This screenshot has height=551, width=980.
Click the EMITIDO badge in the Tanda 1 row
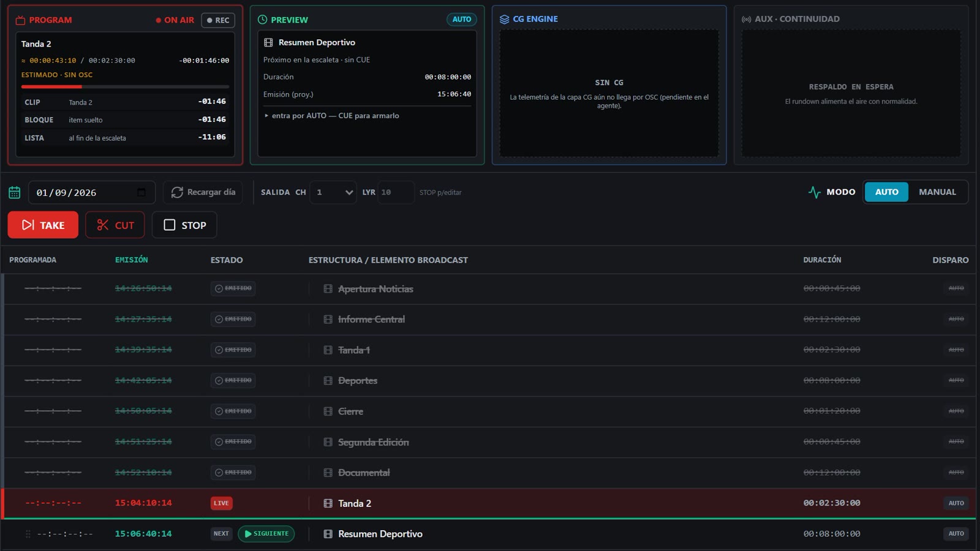[x=233, y=350]
